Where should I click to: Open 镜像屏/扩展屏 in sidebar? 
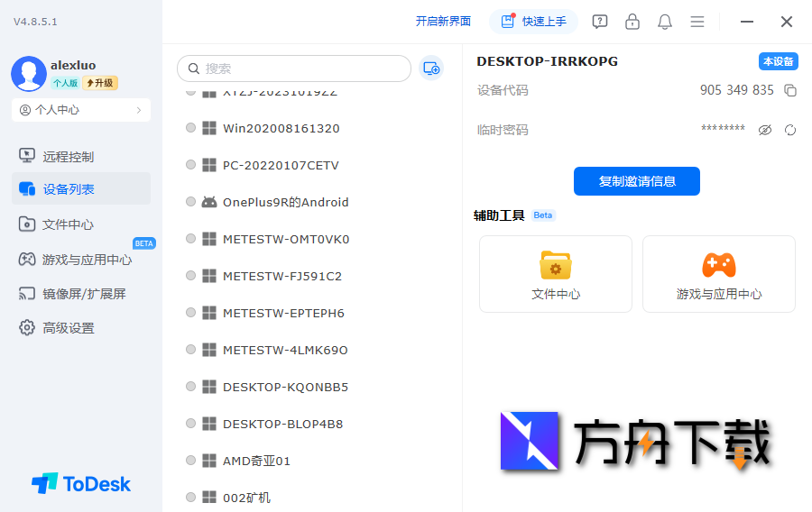coord(81,294)
